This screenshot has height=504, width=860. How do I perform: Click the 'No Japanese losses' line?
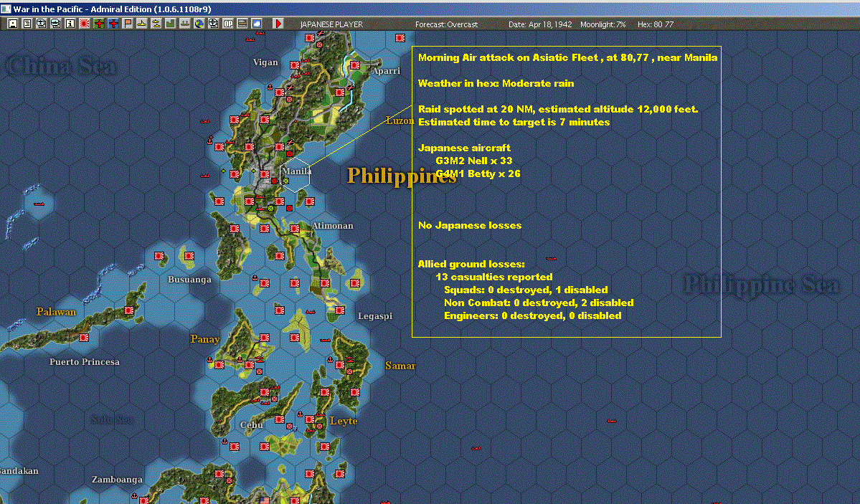pos(470,225)
